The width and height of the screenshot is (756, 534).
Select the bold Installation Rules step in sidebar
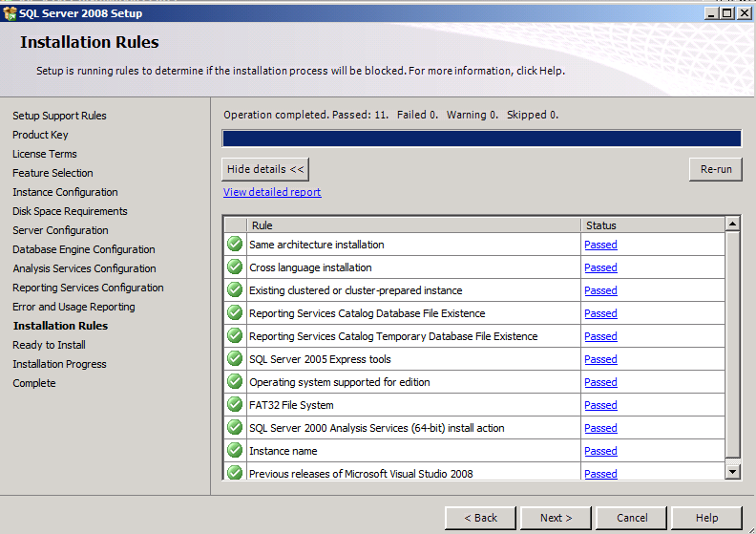pos(61,326)
